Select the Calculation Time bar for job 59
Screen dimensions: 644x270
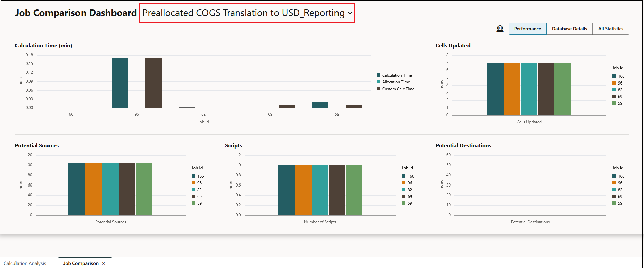pyautogui.click(x=320, y=105)
